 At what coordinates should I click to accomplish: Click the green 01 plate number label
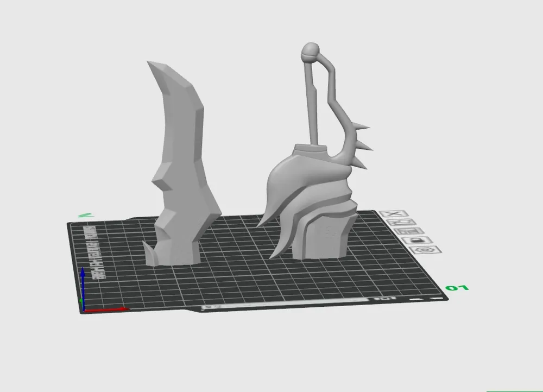457,288
